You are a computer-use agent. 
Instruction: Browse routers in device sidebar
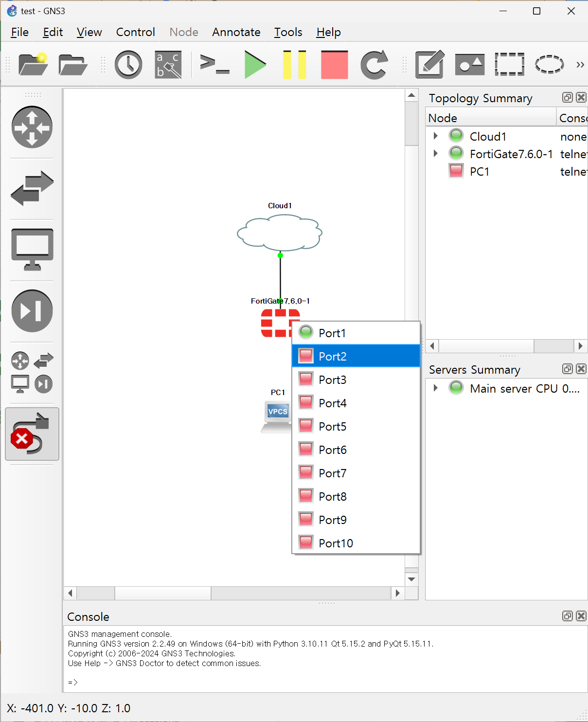32,127
